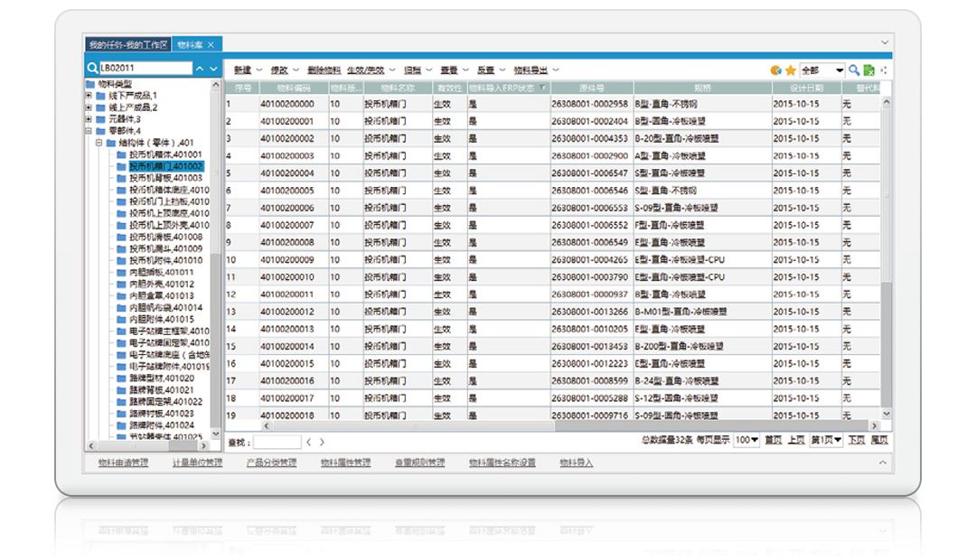Collapse the 结构件（零件）,401 tree node

99,143
